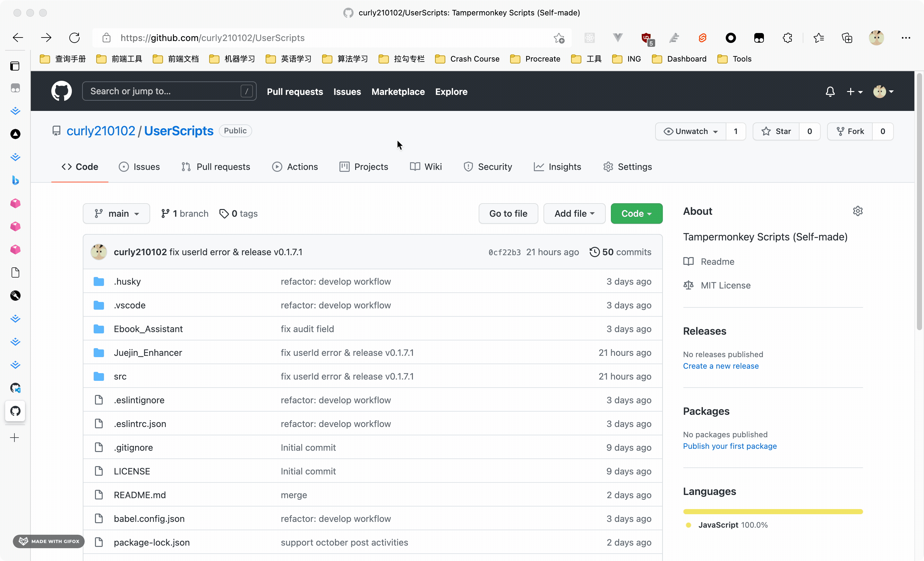
Task: Open the browser extensions puzzle icon
Action: pyautogui.click(x=787, y=38)
